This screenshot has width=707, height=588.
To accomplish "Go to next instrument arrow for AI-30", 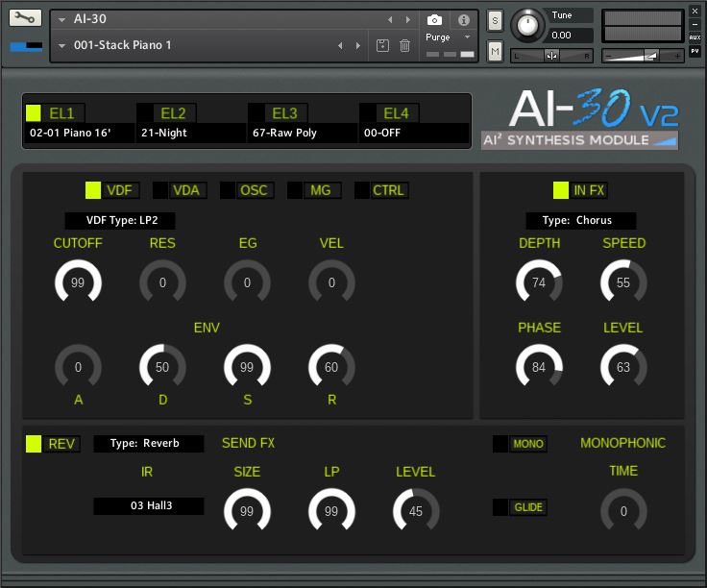I will [408, 19].
